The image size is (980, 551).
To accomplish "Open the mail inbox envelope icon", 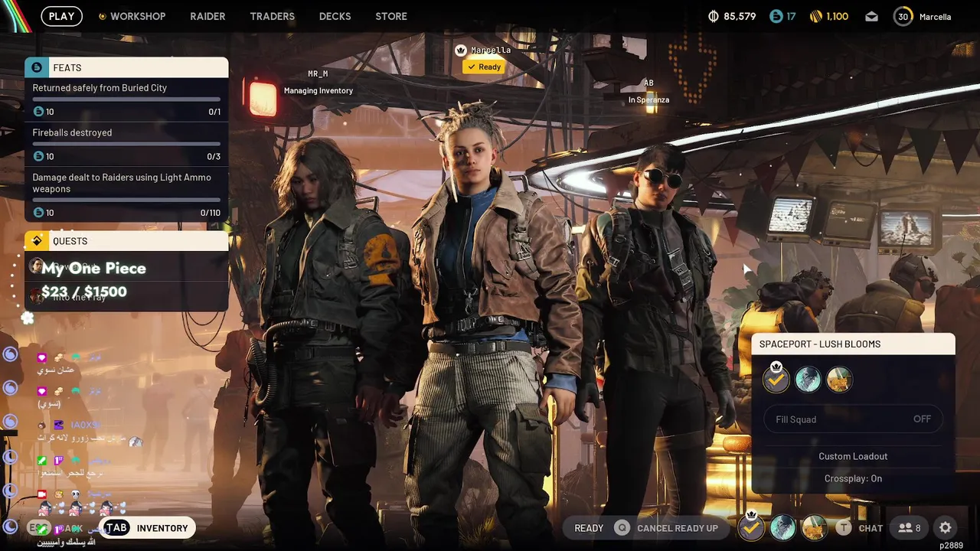I will [x=872, y=16].
